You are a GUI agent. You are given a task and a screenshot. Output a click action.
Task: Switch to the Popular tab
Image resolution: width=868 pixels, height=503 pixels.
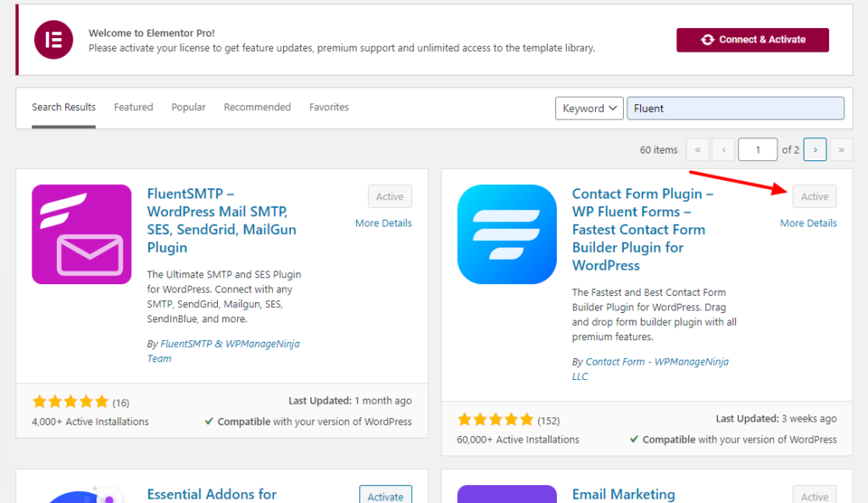pos(188,108)
